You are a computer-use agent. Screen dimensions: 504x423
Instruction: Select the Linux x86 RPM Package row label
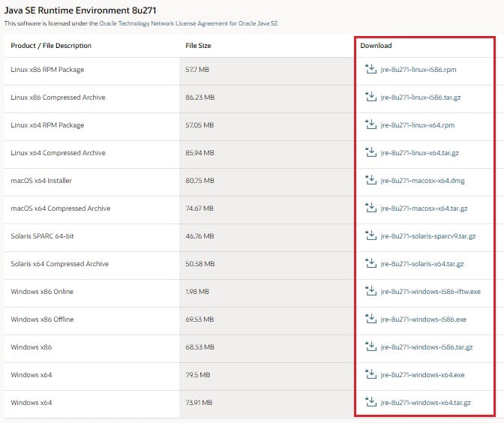[x=47, y=70]
